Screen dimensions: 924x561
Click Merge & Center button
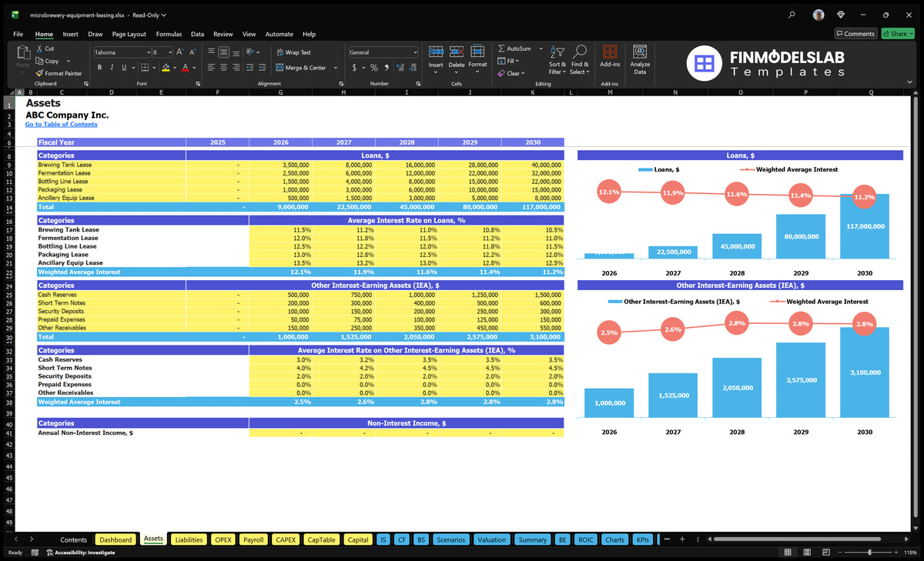(x=301, y=68)
